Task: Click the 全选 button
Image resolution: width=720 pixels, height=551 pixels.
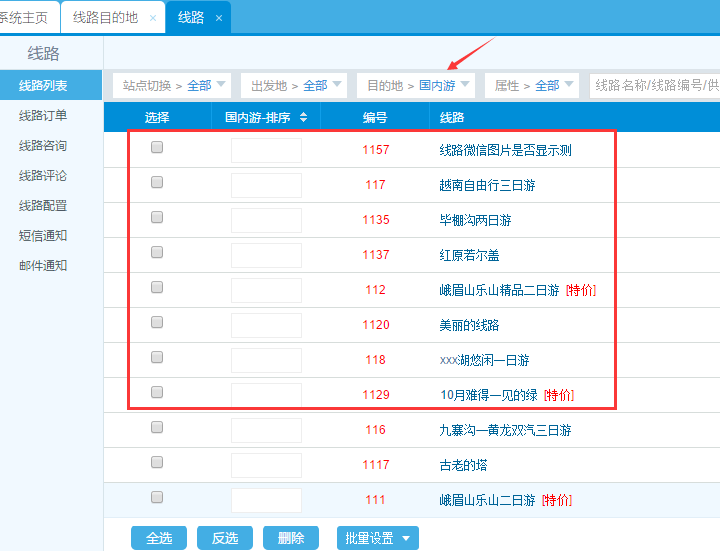Action: pyautogui.click(x=159, y=538)
